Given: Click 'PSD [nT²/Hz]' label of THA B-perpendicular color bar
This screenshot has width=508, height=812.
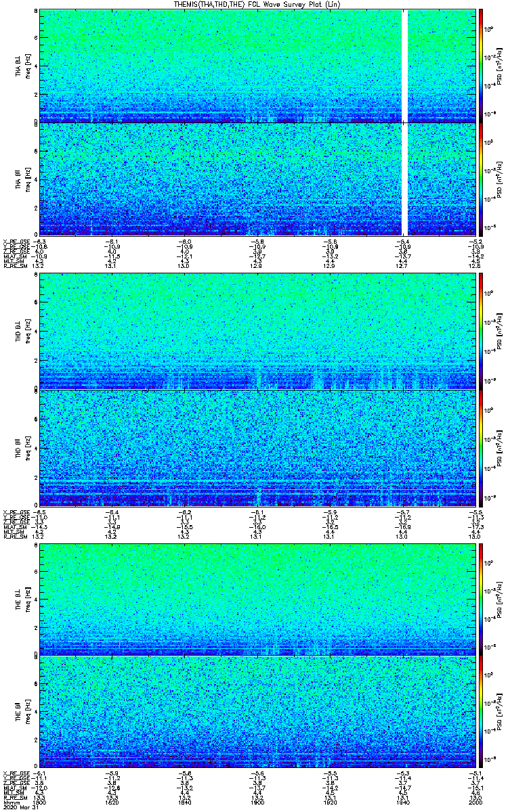Looking at the screenshot, I should 498,66.
